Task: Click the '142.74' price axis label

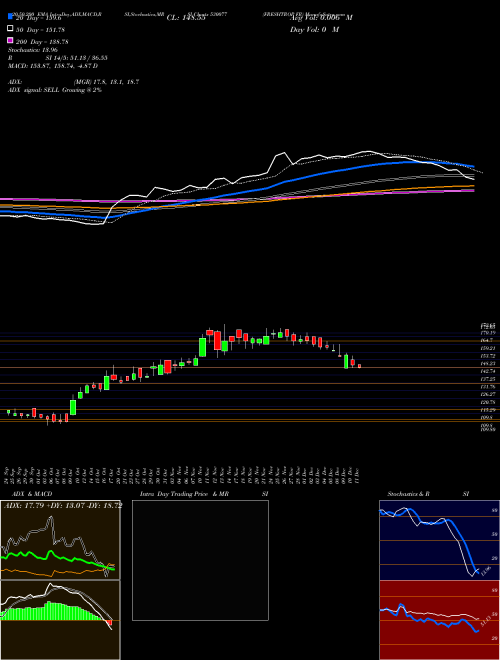Action: coord(488,371)
